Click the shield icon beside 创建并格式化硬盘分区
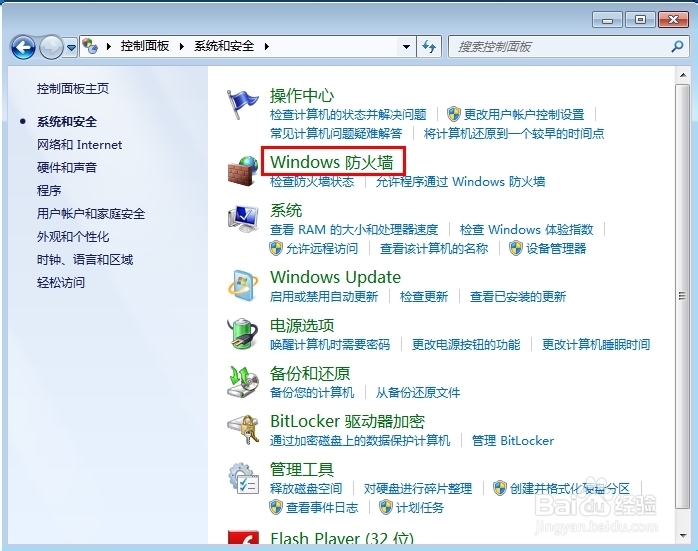Image resolution: width=698 pixels, height=551 pixels. (499, 488)
